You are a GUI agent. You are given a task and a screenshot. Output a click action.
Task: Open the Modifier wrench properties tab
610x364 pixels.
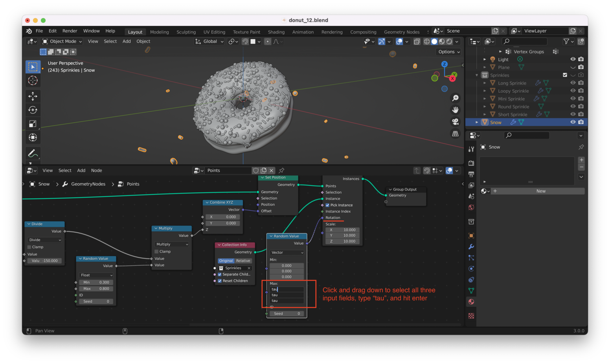pos(471,247)
